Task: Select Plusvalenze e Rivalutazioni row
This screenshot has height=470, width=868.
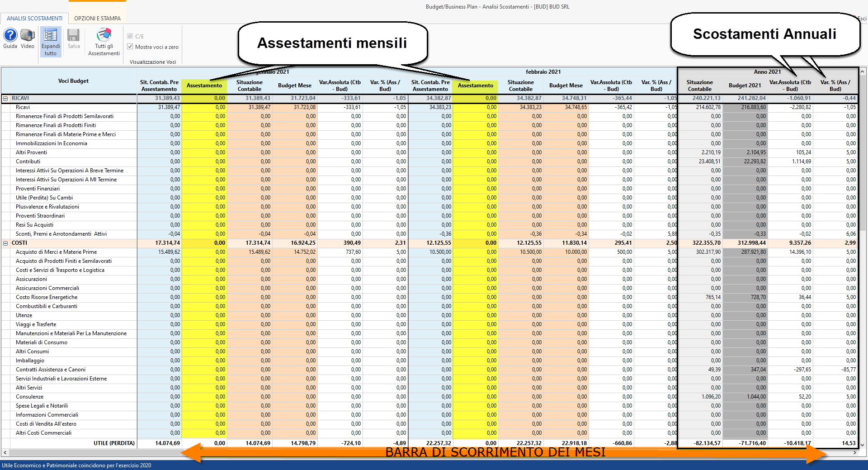Action: tap(47, 207)
